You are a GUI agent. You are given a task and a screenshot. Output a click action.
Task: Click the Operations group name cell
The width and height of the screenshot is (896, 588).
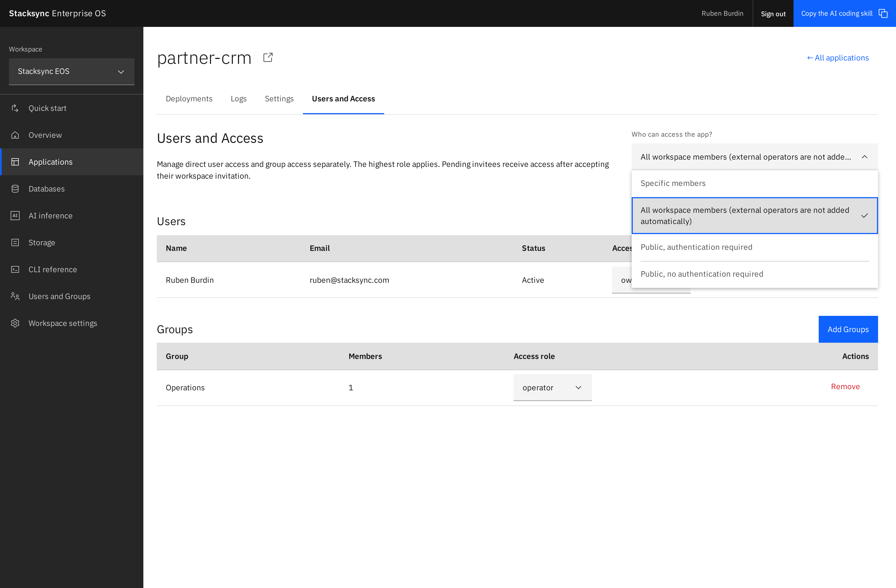[185, 388]
